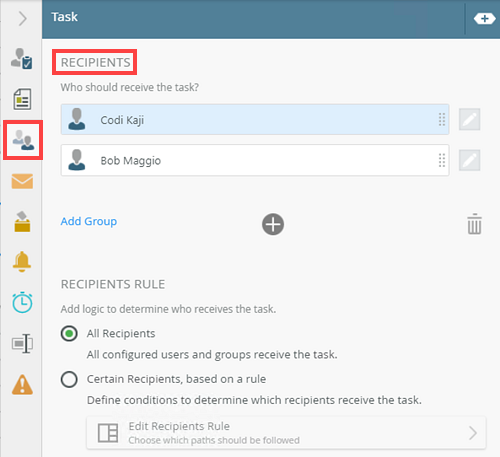500x457 pixels.
Task: Click the Add Group link
Action: (x=89, y=221)
